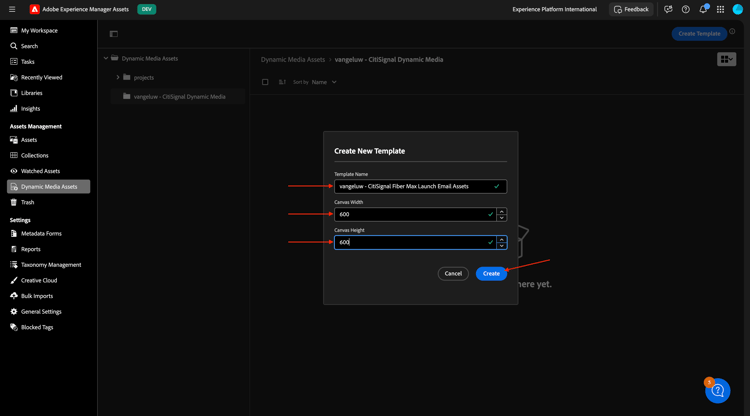Open the hamburger navigation menu
This screenshot has height=416, width=750.
tap(12, 9)
